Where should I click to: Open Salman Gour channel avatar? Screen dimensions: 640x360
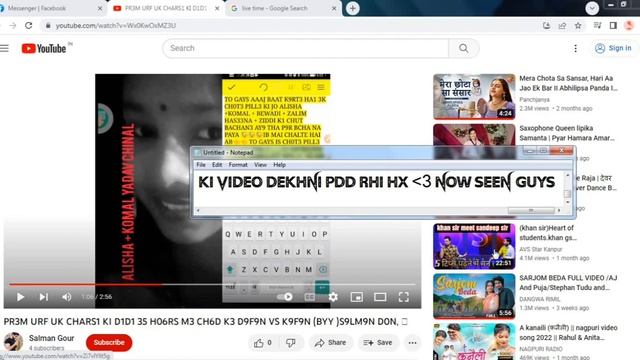(x=13, y=342)
